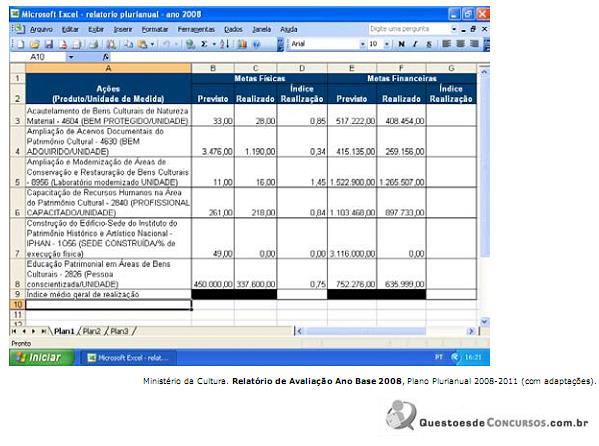Launch the Chart Wizard icon
The height and width of the screenshot is (446, 599).
[x=242, y=44]
